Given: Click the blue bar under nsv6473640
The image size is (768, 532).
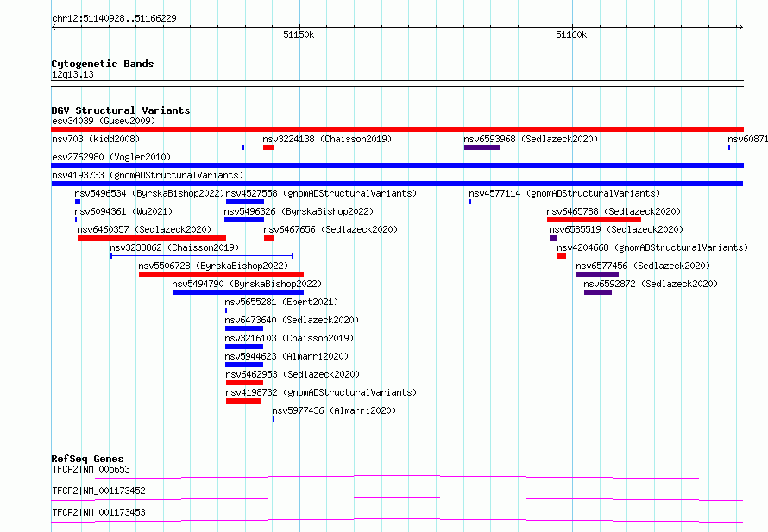Looking at the screenshot, I should tap(244, 329).
